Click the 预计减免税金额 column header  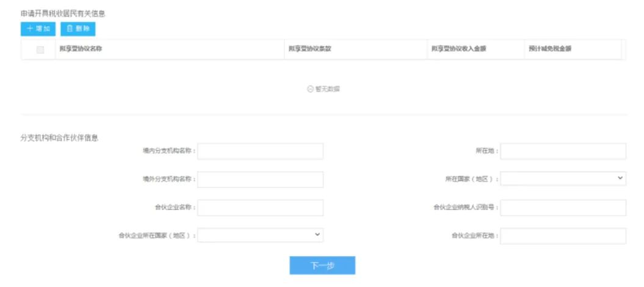click(x=549, y=49)
